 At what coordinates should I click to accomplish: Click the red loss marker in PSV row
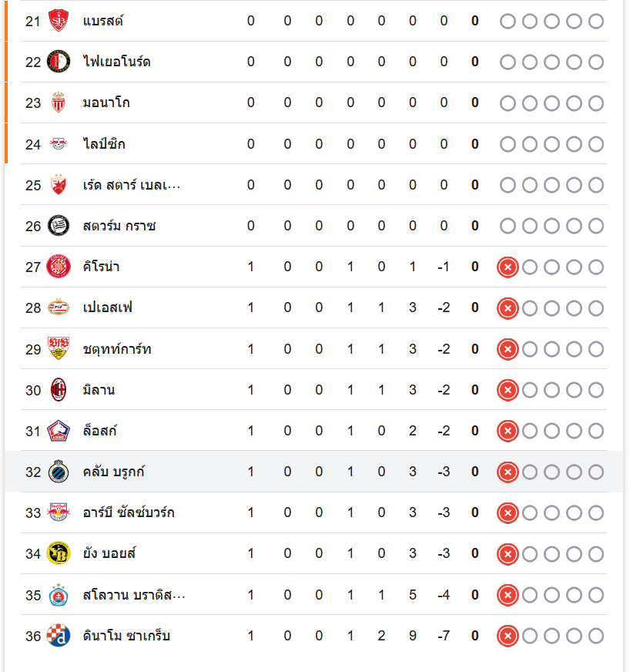508,308
